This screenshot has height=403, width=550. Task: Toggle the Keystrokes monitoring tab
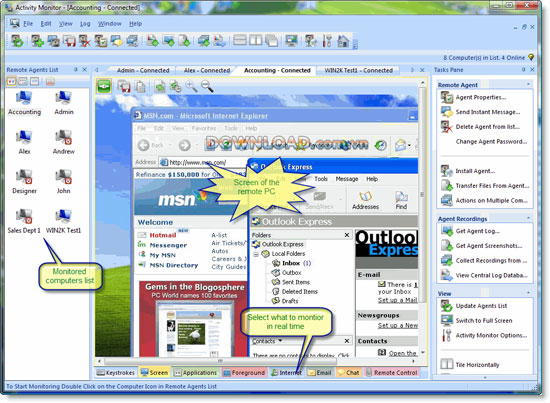point(115,372)
